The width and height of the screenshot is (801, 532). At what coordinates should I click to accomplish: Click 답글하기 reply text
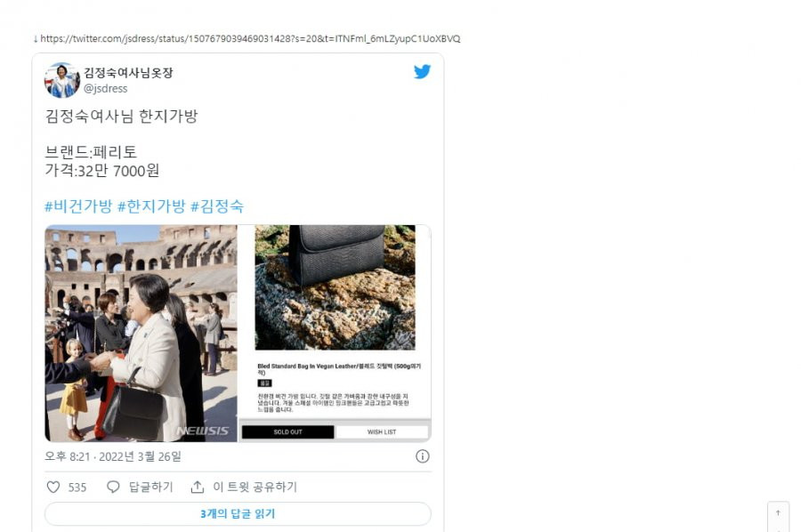[x=150, y=487]
